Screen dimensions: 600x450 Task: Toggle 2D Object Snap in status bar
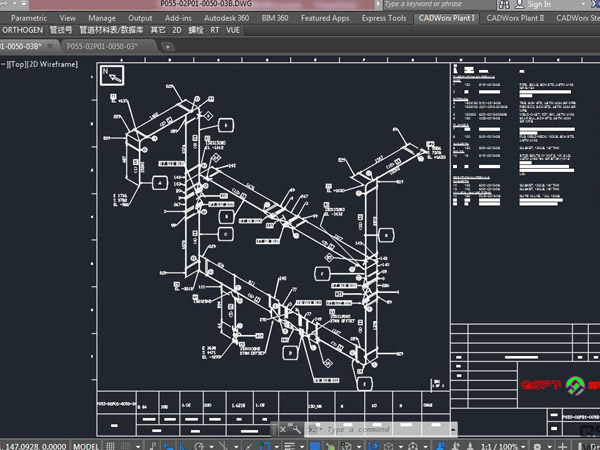(x=265, y=446)
